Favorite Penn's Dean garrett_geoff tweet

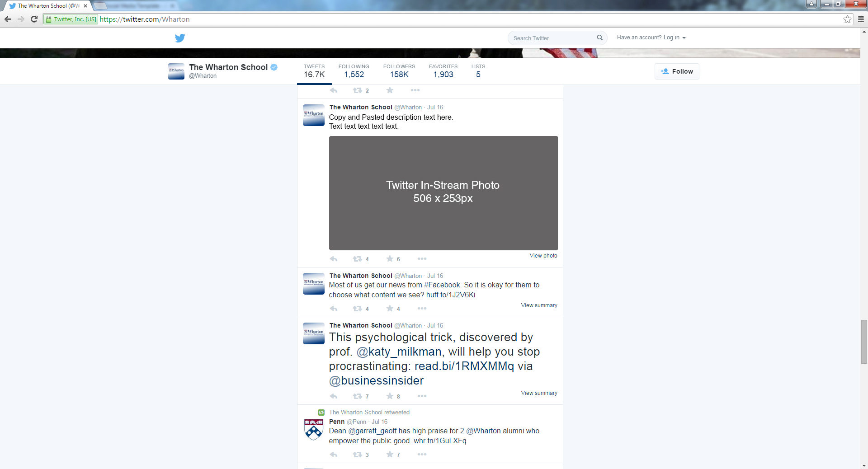tap(390, 455)
